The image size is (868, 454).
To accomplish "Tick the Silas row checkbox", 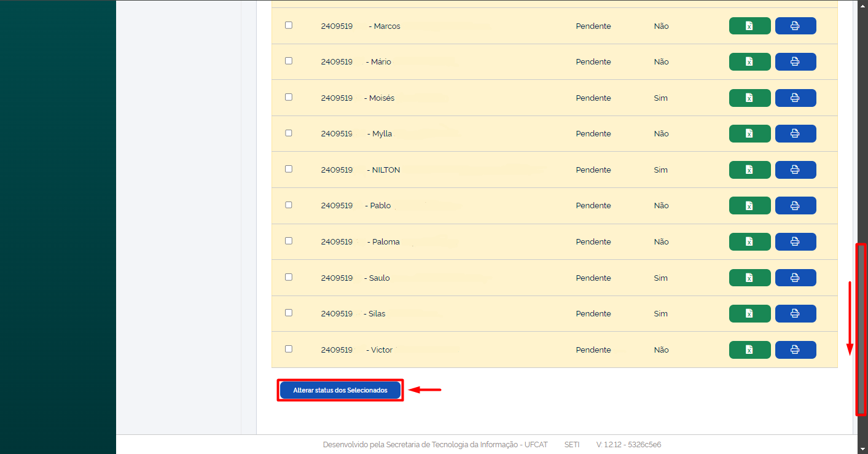I will click(x=289, y=313).
